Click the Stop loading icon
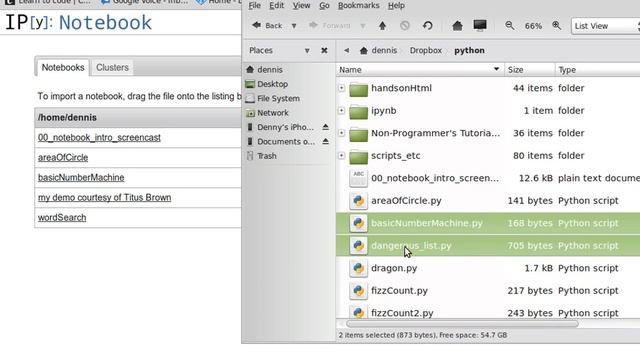This screenshot has height=360, width=640. tap(405, 26)
